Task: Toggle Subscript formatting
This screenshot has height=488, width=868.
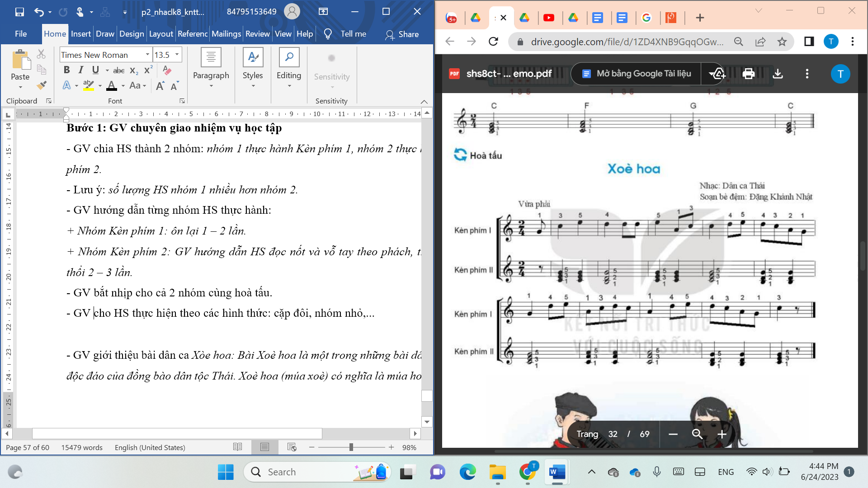Action: (134, 70)
